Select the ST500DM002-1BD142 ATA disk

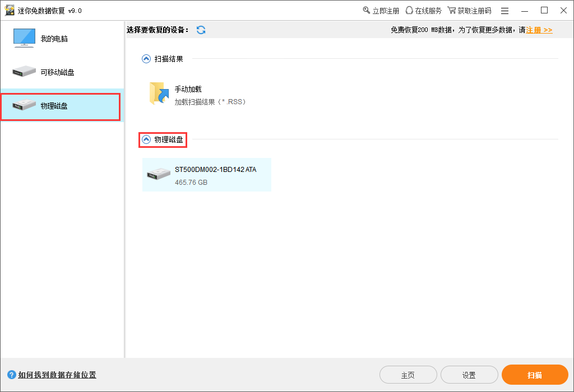point(206,175)
